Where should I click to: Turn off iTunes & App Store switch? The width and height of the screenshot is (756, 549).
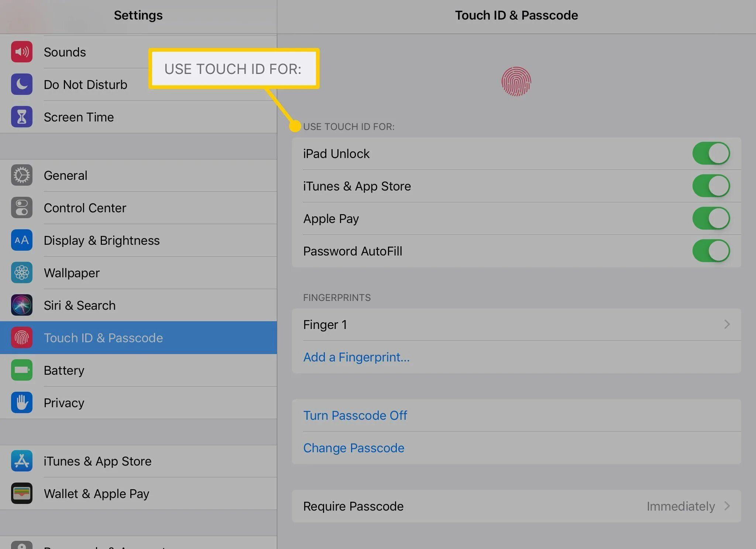(x=711, y=186)
